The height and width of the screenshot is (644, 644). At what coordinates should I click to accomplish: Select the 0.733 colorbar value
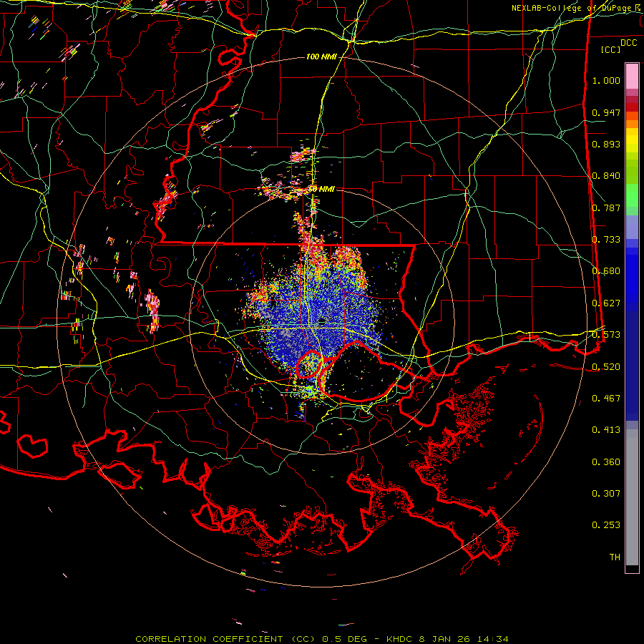(x=606, y=240)
